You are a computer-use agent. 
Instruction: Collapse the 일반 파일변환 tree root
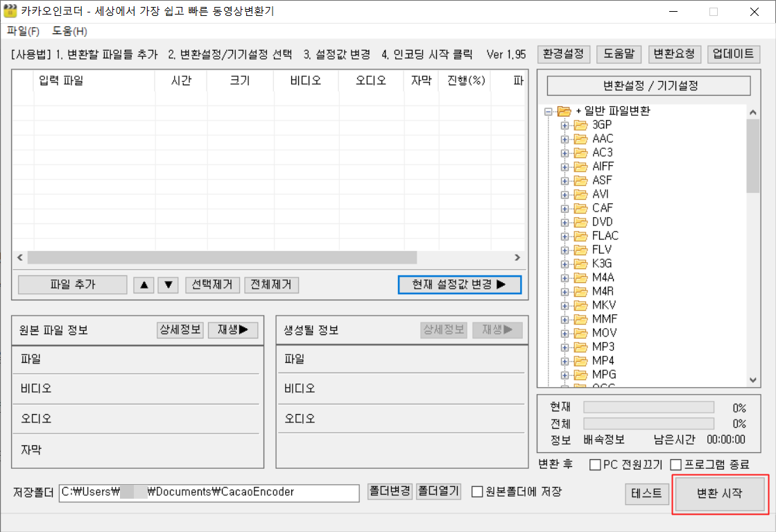click(549, 112)
